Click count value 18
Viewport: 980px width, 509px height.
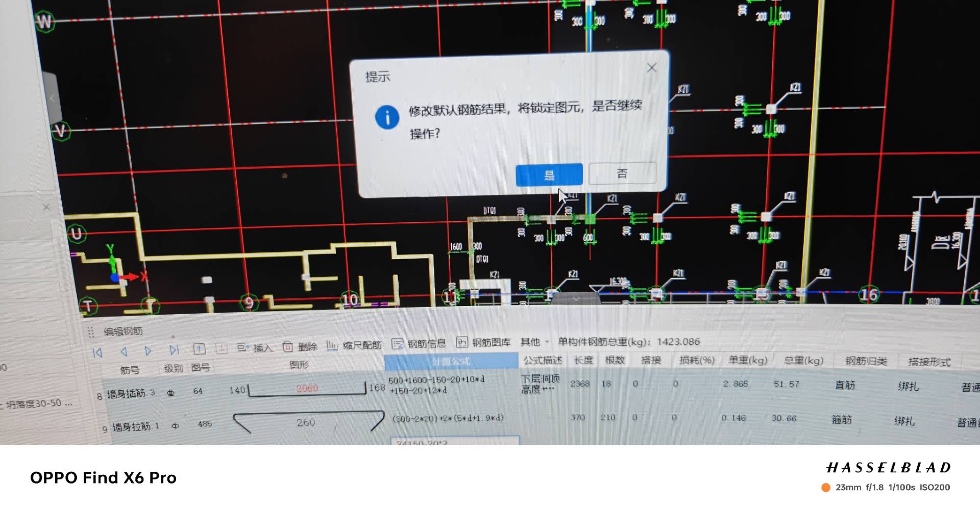(606, 384)
